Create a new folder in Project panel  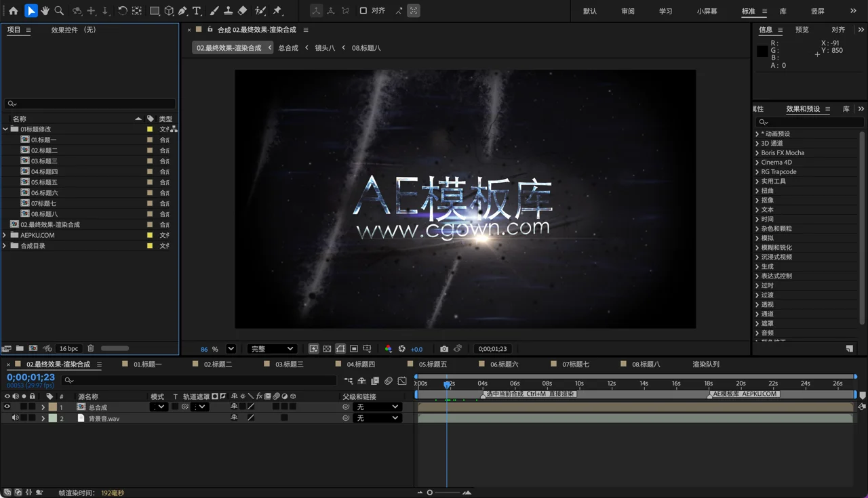coord(20,348)
